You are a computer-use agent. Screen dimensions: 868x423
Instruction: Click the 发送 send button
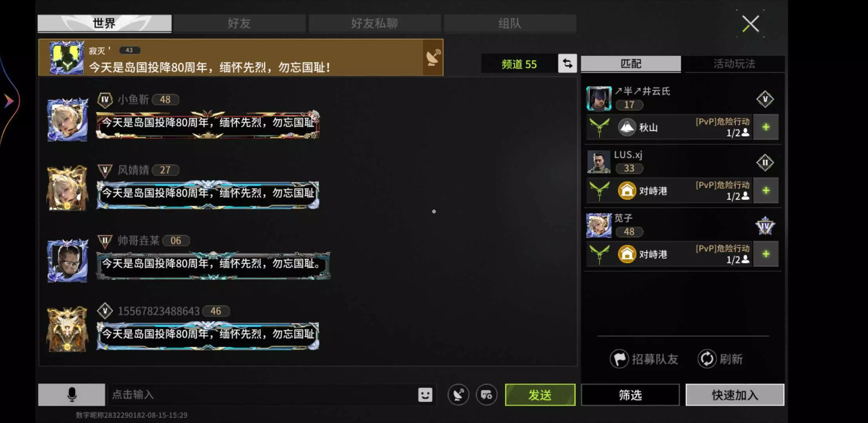tap(540, 395)
